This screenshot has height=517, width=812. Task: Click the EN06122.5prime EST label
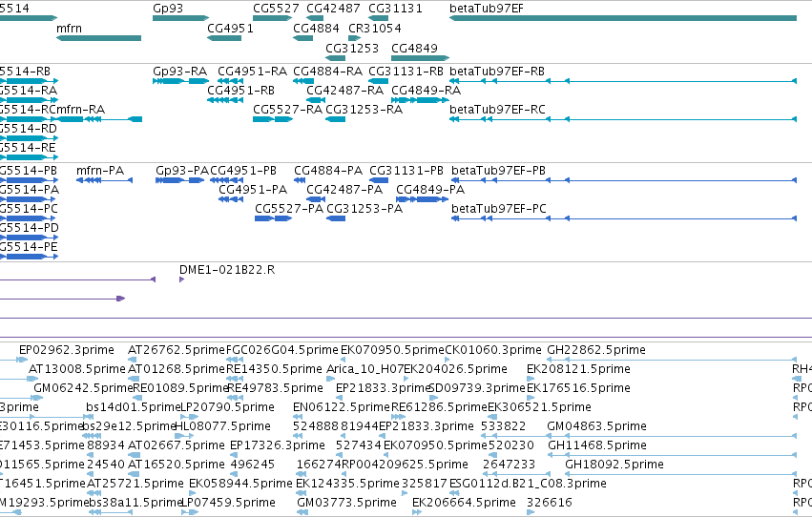click(342, 407)
